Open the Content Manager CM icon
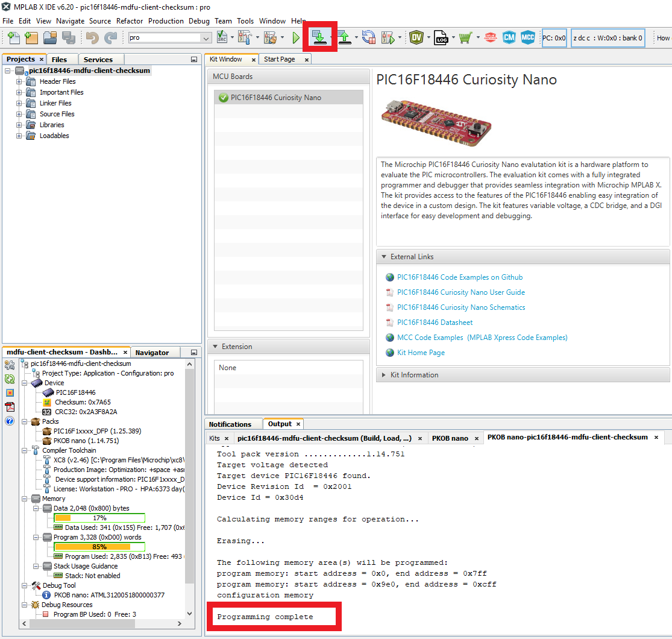The height and width of the screenshot is (639, 672). [x=509, y=38]
